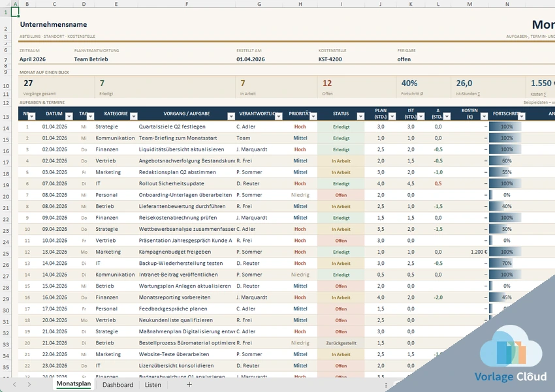Open the TAG column filter arrow
Screen dimensions: 555x392
click(x=91, y=116)
